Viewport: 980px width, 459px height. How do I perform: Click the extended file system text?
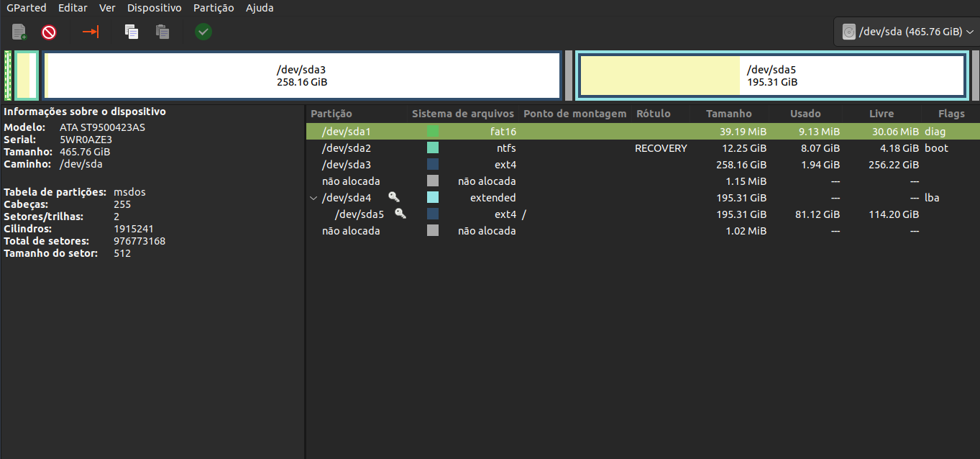pos(493,198)
